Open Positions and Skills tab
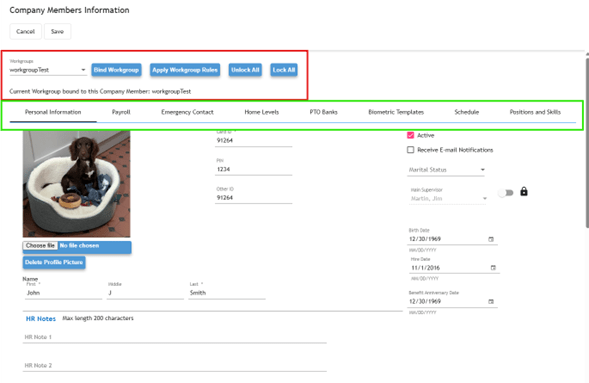This screenshot has width=589, height=383. tap(535, 112)
